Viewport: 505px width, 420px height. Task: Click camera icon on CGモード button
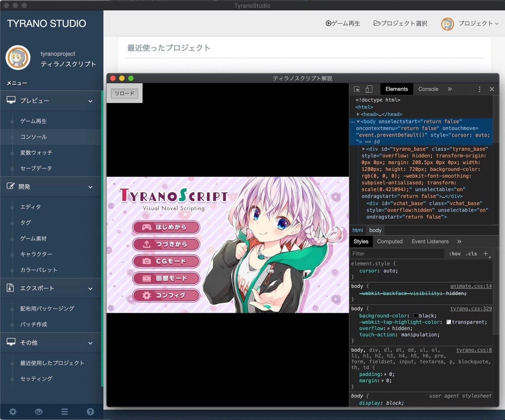point(147,261)
